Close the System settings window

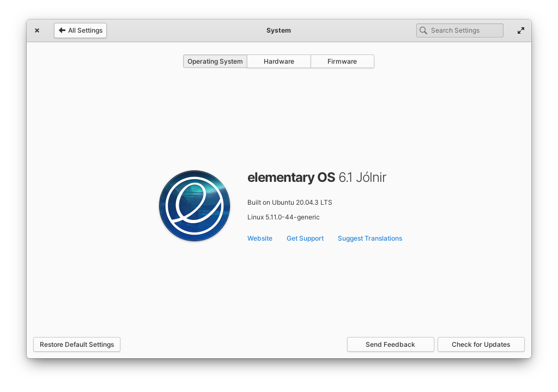tap(37, 30)
